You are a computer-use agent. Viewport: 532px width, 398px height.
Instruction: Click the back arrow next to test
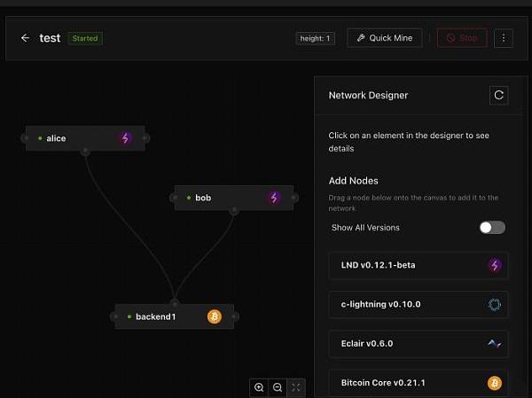(x=25, y=38)
